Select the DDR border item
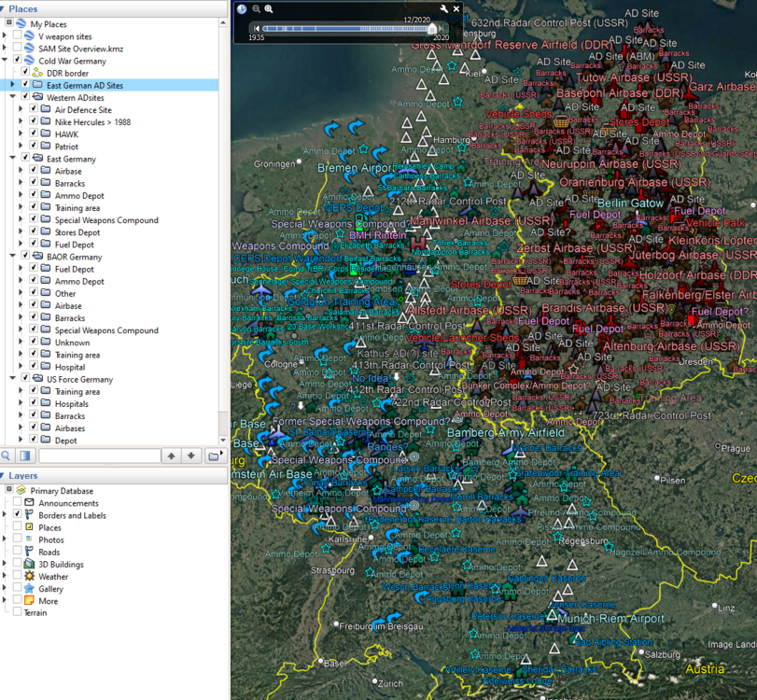This screenshot has height=700, width=757. tap(67, 73)
